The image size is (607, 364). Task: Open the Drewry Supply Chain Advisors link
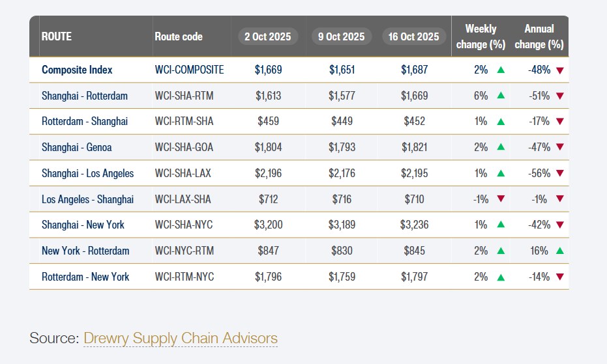point(181,339)
